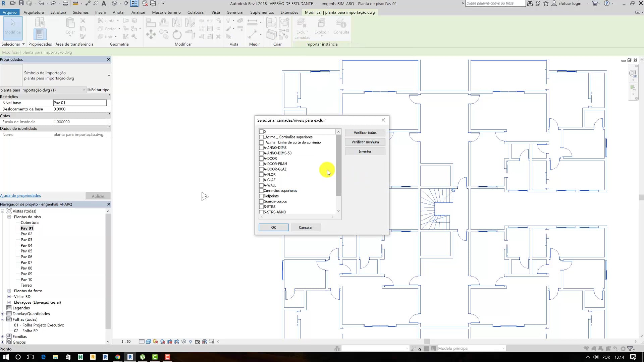Click the Consulta ribbon button
The width and height of the screenshot is (644, 362).
click(x=341, y=26)
